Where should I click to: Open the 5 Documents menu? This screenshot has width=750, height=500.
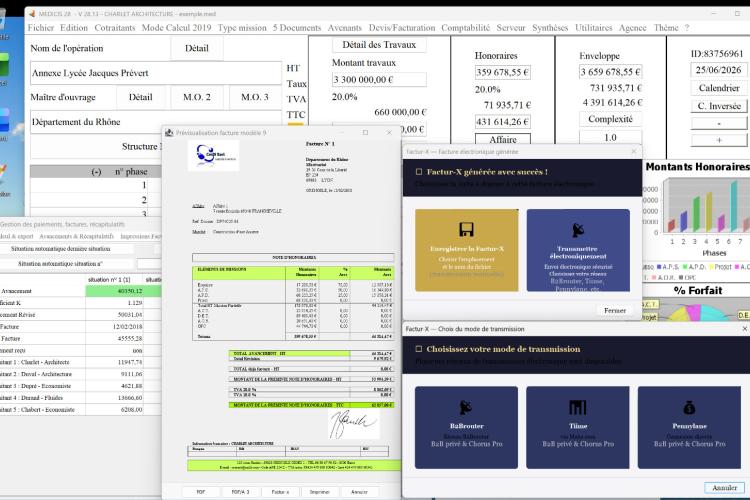(297, 28)
